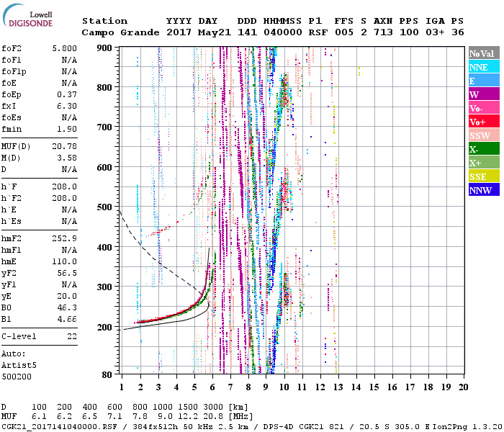
Task: Click the 1500 distance table entry
Action: coord(188,408)
